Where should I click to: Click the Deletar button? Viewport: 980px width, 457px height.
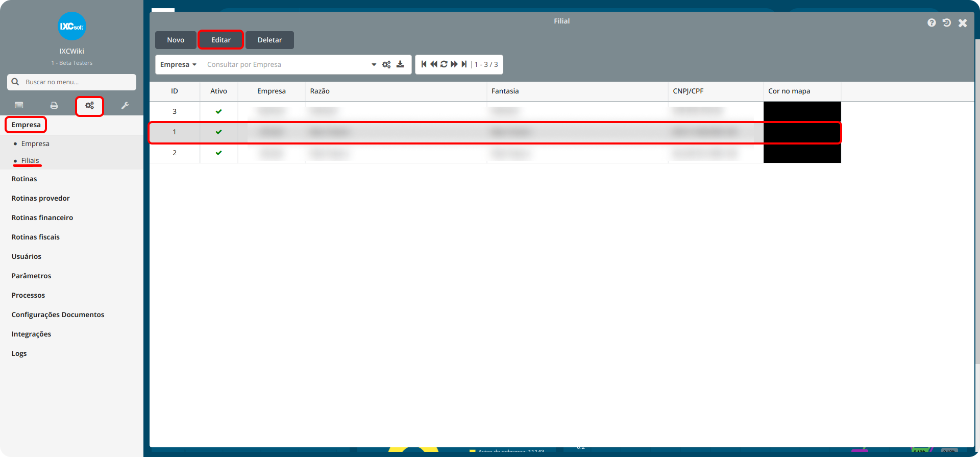click(269, 40)
